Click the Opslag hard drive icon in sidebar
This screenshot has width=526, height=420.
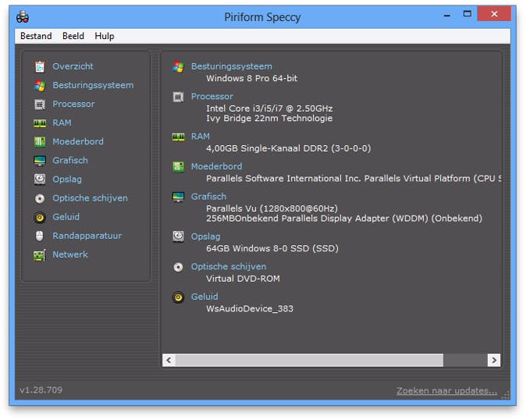(40, 179)
